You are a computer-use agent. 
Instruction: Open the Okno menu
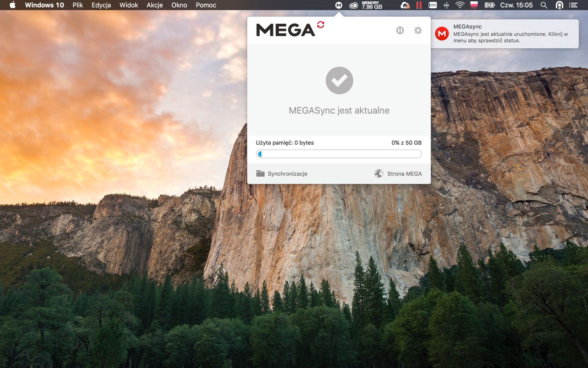pyautogui.click(x=179, y=5)
